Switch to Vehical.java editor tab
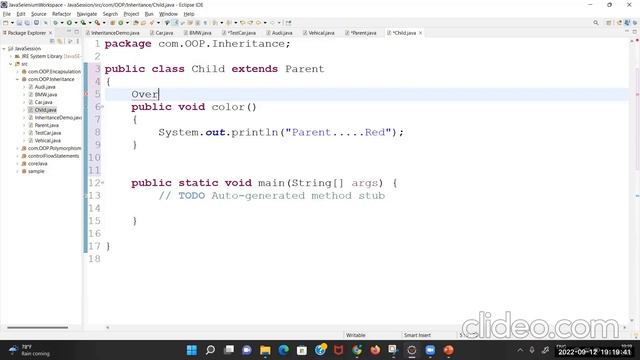The image size is (640, 360). pos(319,33)
